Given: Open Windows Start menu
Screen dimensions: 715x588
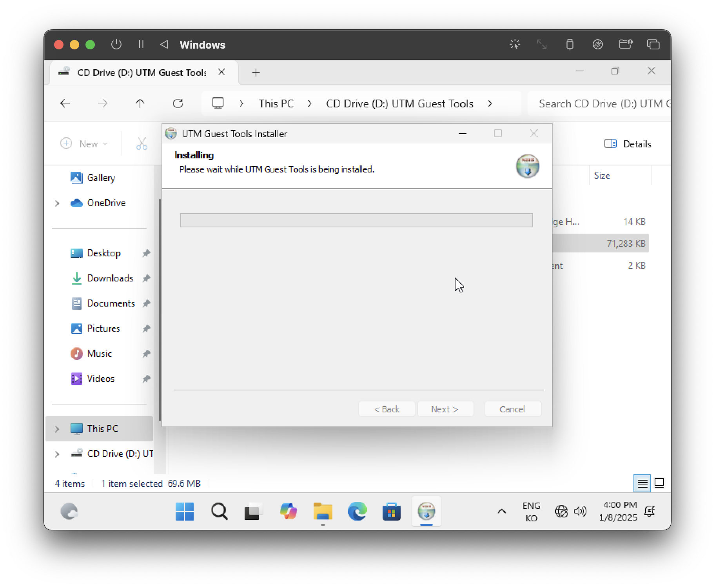Looking at the screenshot, I should pyautogui.click(x=185, y=511).
